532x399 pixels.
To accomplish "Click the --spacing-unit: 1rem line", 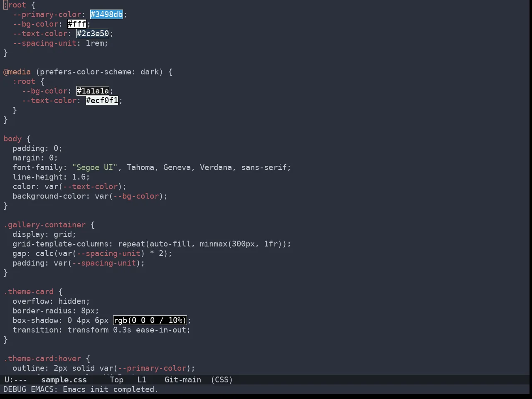I will click(60, 43).
